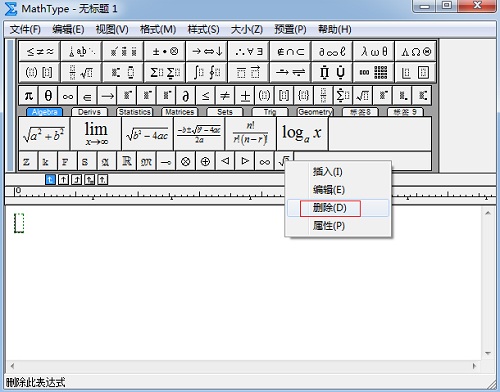Viewport: 500px width, 392px height.
Task: Insert the element-of symbol from small bar
Action: click(x=87, y=96)
